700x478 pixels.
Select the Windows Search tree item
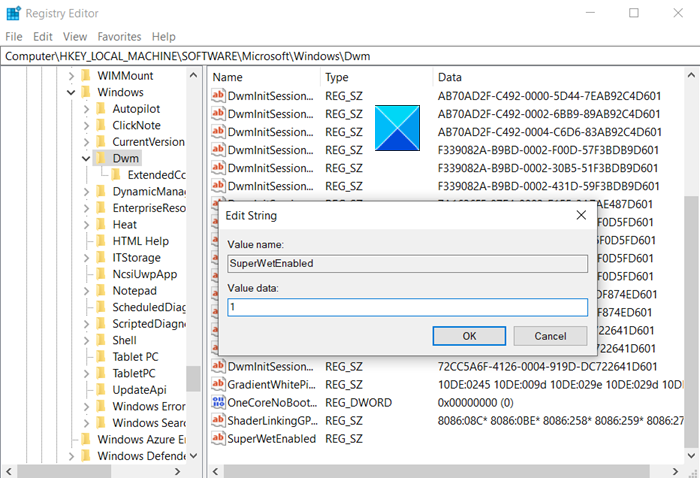point(149,423)
